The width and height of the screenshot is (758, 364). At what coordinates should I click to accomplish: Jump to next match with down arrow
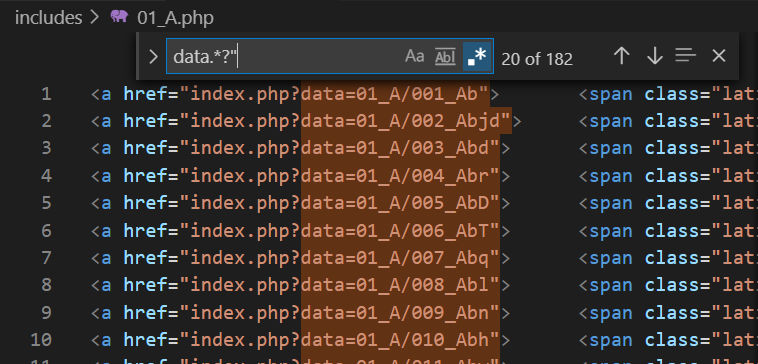[655, 57]
